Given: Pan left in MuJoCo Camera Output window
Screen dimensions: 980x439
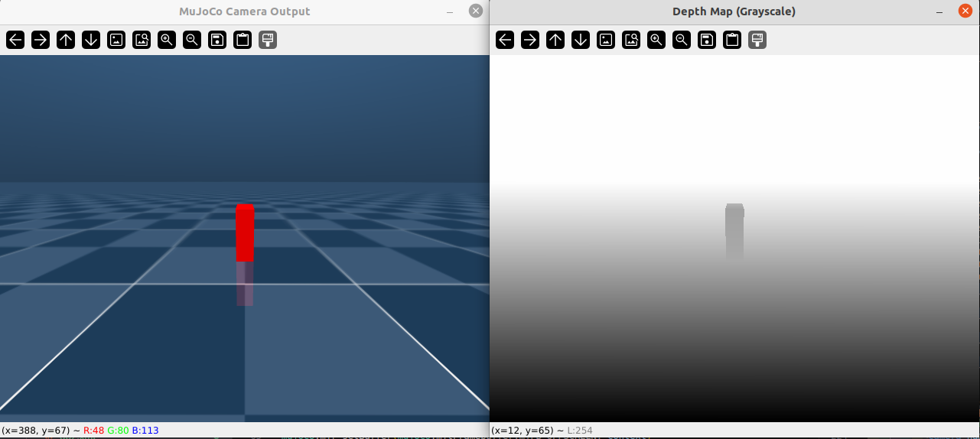Looking at the screenshot, I should click(x=15, y=40).
